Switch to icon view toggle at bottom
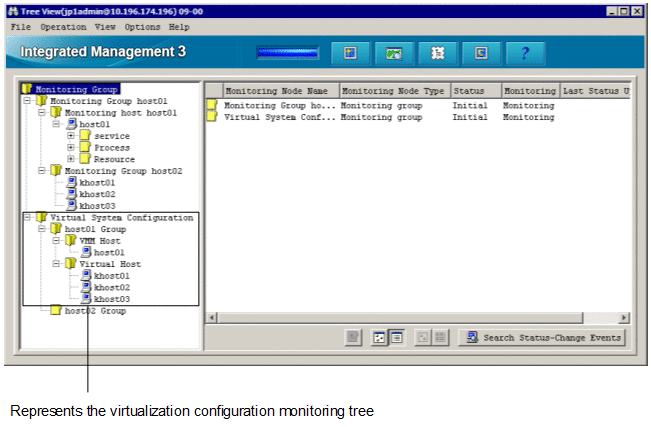 coord(379,338)
